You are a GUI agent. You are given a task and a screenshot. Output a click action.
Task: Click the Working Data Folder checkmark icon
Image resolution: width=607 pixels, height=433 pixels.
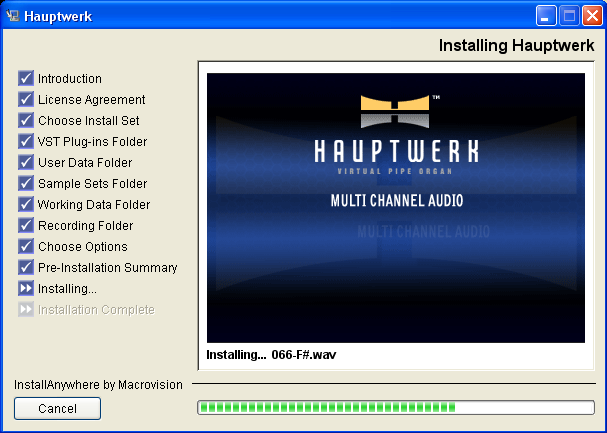pyautogui.click(x=26, y=204)
